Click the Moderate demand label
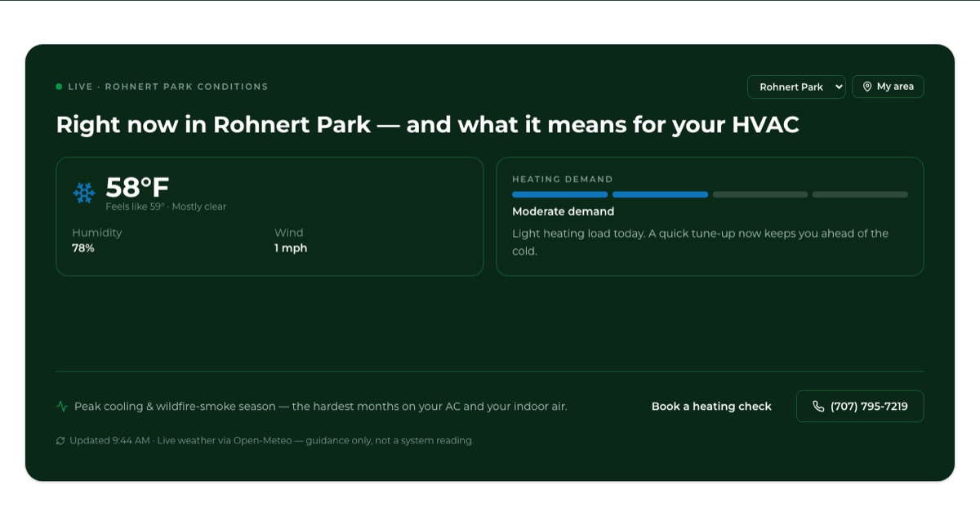Viewport: 980px width, 525px height. 563,211
